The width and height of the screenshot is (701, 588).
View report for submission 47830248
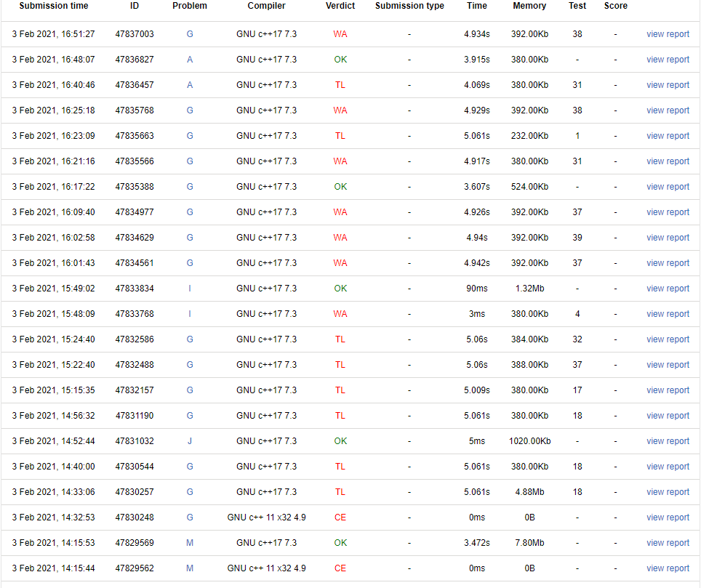coord(668,517)
